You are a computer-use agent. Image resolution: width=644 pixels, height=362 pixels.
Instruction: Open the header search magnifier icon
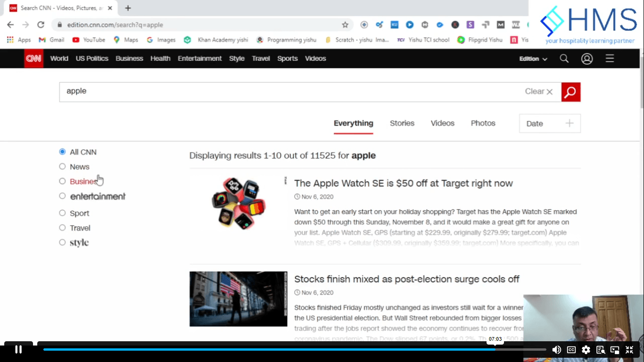564,58
